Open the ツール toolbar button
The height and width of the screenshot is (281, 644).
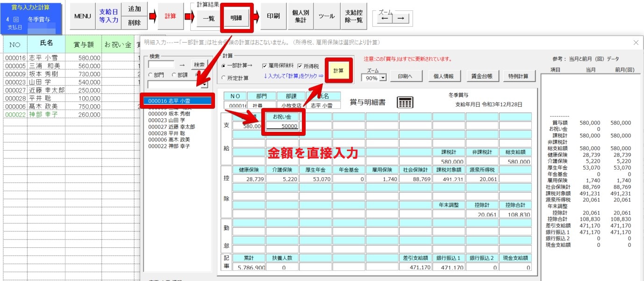click(x=326, y=16)
